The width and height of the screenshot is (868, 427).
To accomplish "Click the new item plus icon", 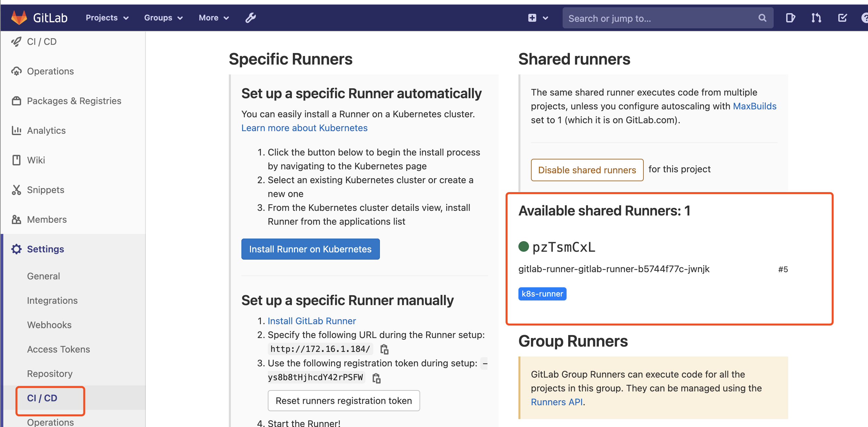I will pos(532,18).
